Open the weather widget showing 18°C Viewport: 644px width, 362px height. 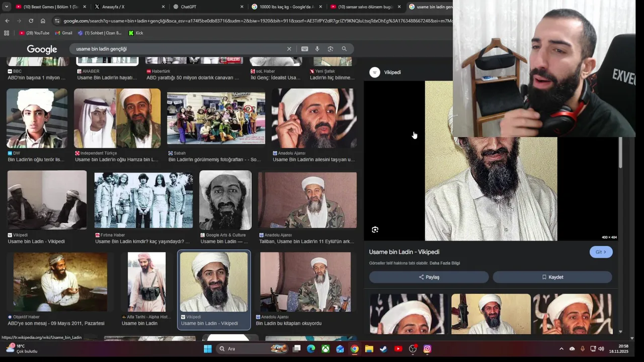pos(22,348)
